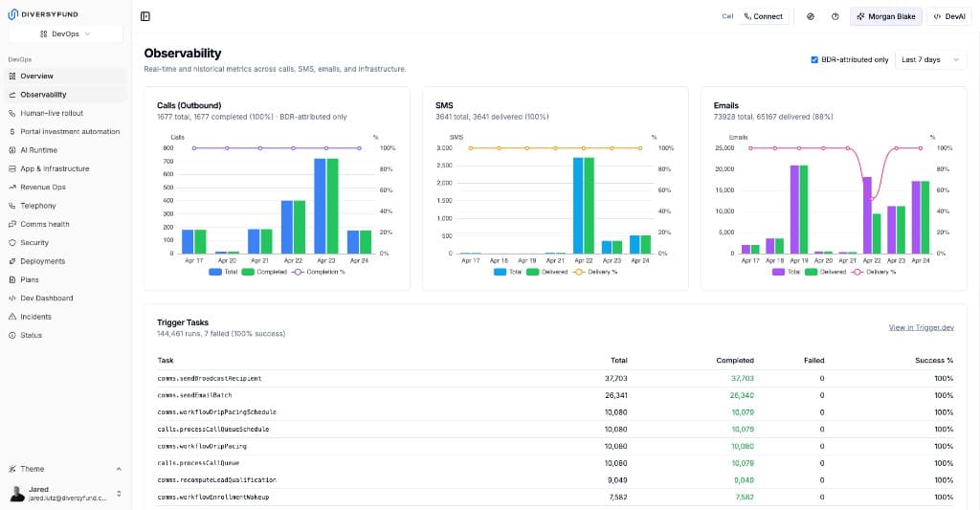Open View in Trigger.dev link
This screenshot has width=980, height=510.
[922, 327]
